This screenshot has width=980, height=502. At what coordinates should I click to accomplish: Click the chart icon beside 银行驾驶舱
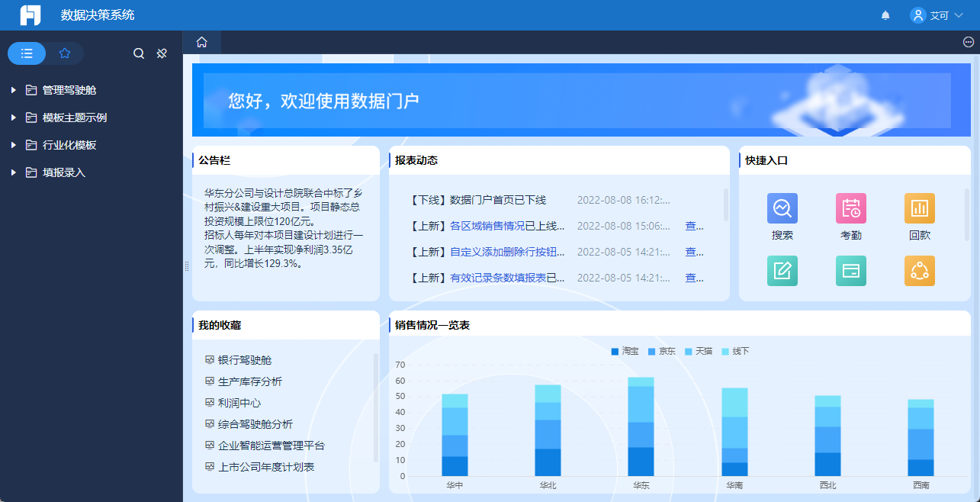click(x=210, y=360)
